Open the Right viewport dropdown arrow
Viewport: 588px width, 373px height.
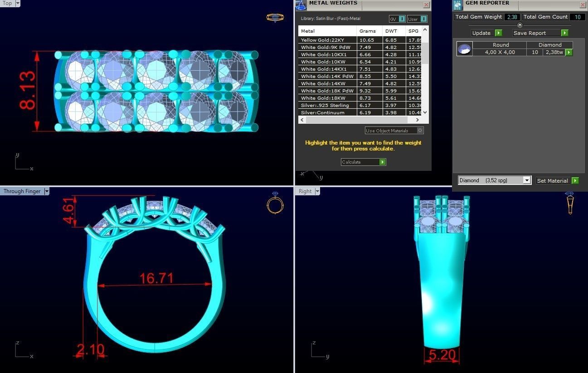pos(317,191)
